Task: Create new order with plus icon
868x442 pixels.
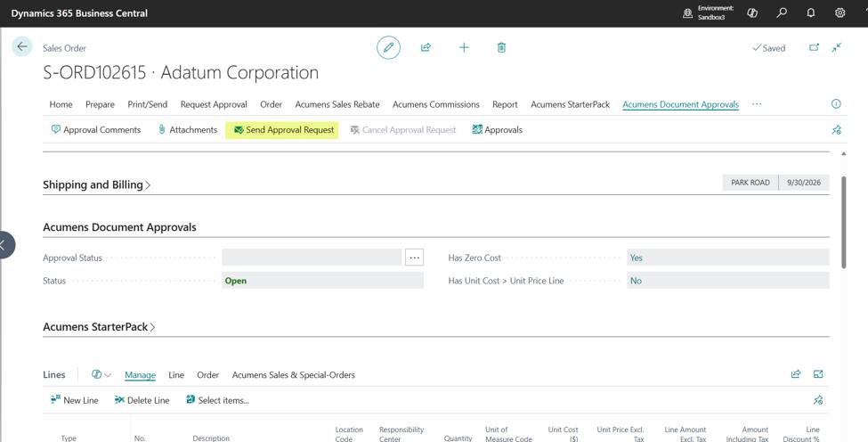Action: (464, 47)
